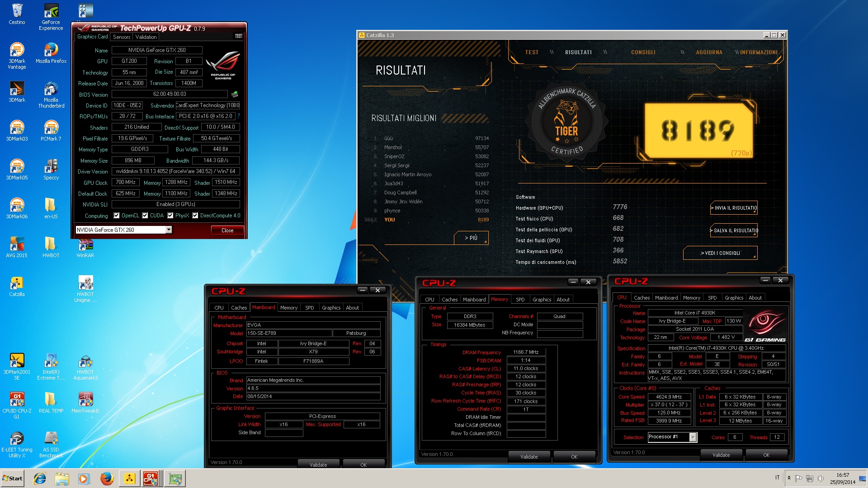Select SPD tab in the Memory CPU-Z window
The width and height of the screenshot is (868, 488).
click(520, 300)
